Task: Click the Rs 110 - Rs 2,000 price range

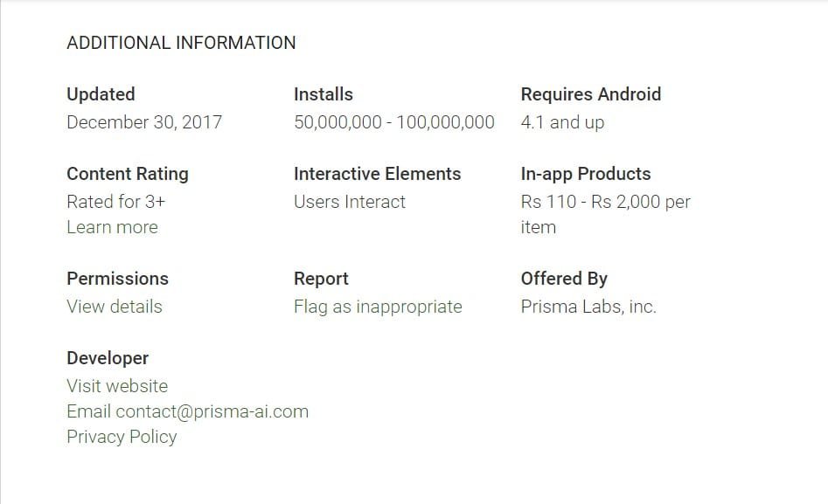Action: click(x=605, y=202)
